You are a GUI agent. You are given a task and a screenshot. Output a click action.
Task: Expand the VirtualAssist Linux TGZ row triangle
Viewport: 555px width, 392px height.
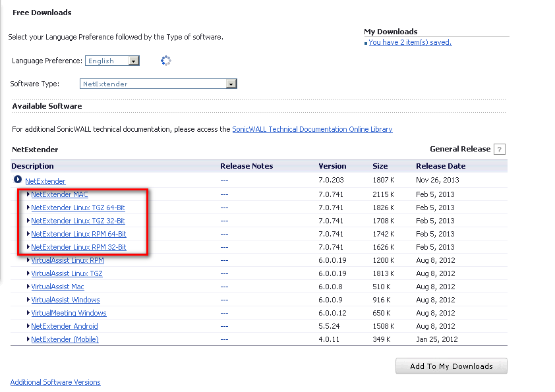(28, 273)
